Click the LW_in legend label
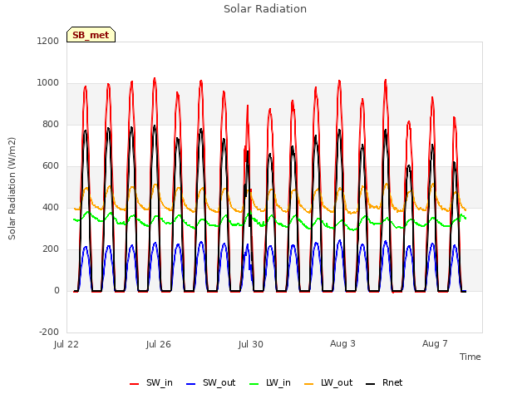Viewport: 532px width, 399px height. 278,383
